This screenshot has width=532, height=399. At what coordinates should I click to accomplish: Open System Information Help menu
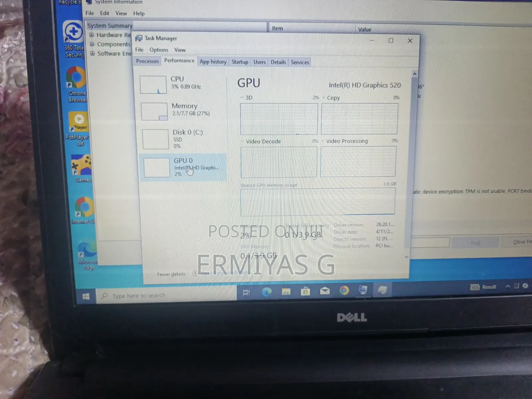[139, 13]
